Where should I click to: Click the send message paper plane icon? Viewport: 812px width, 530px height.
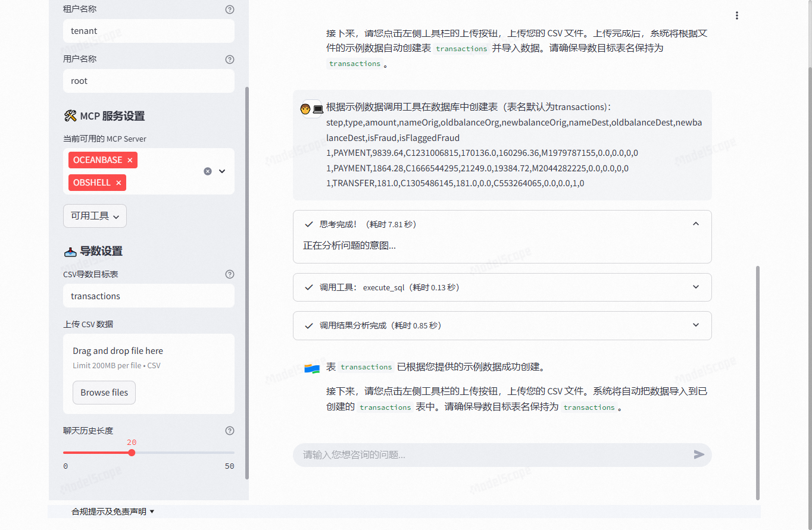coord(699,454)
